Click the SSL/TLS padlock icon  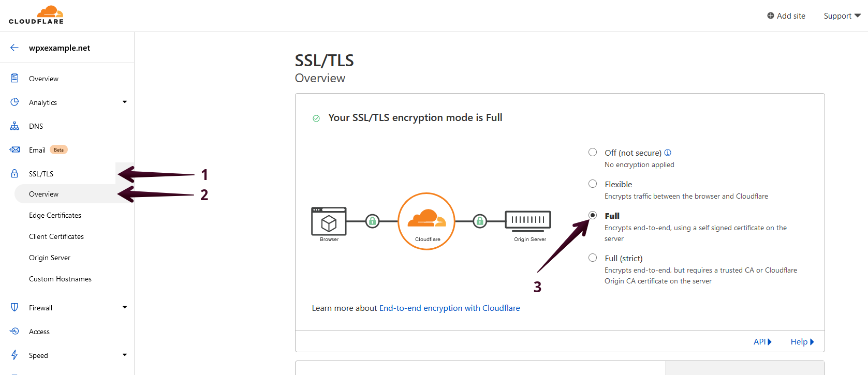click(14, 173)
